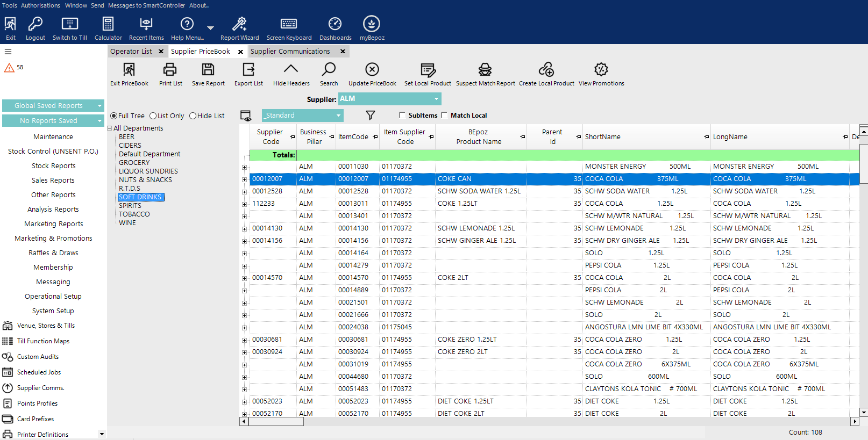The width and height of the screenshot is (868, 440).
Task: Open the _Standard view dropdown
Action: 303,116
